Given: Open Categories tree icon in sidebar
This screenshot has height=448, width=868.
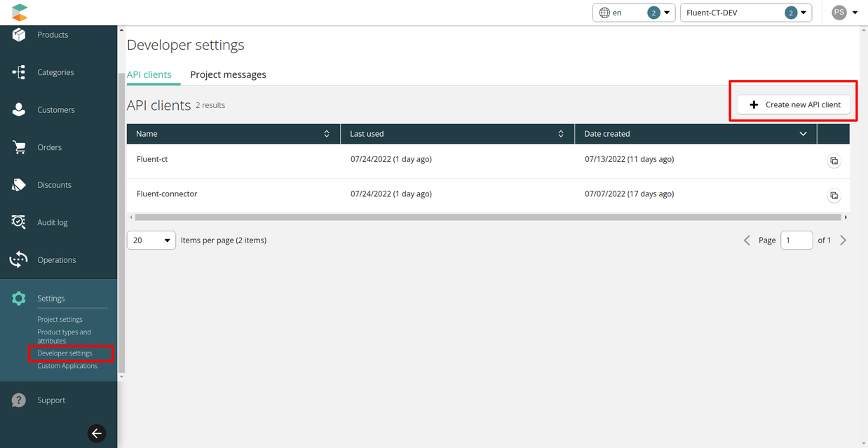Looking at the screenshot, I should coord(19,72).
